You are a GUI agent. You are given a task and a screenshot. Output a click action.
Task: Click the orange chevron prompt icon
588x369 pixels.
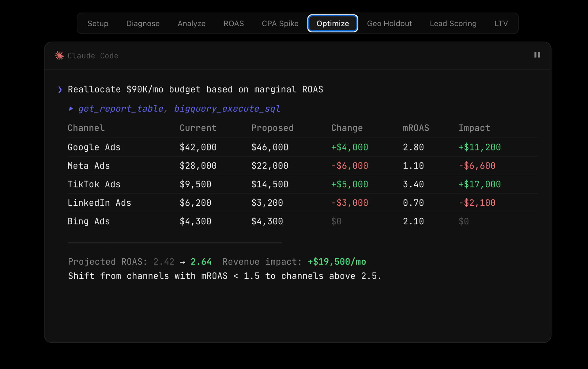click(x=60, y=89)
